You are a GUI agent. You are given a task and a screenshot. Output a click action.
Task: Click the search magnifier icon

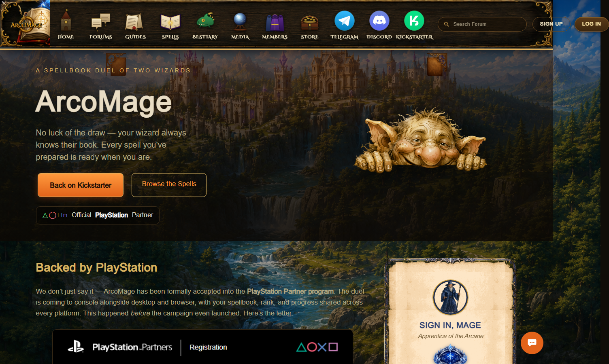[447, 24]
